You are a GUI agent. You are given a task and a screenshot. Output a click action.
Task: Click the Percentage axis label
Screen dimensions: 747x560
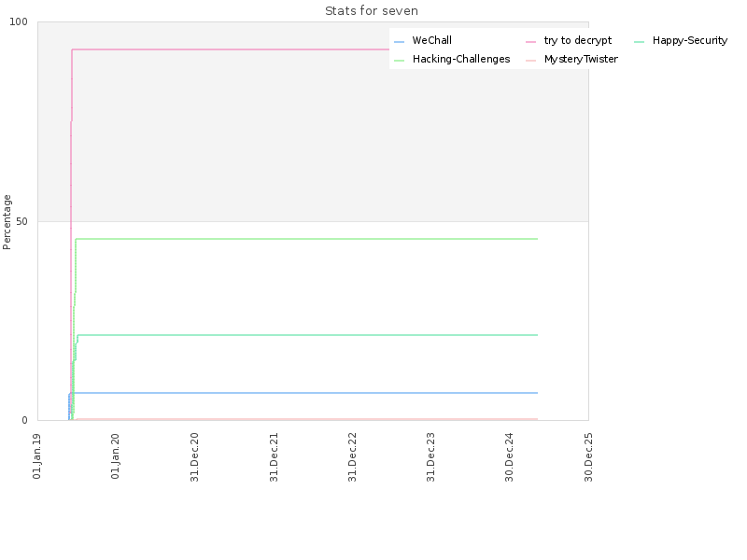click(x=7, y=222)
